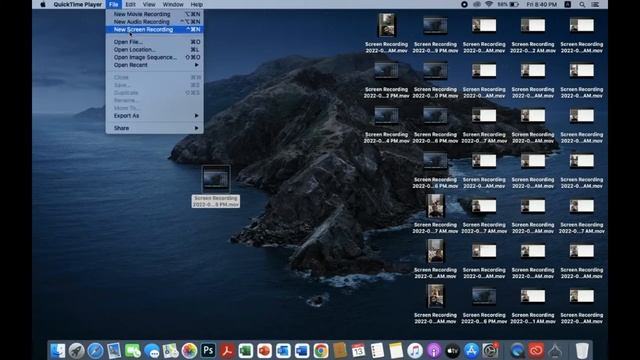The height and width of the screenshot is (360, 640).
Task: Close the open File menu title
Action: pos(113,4)
